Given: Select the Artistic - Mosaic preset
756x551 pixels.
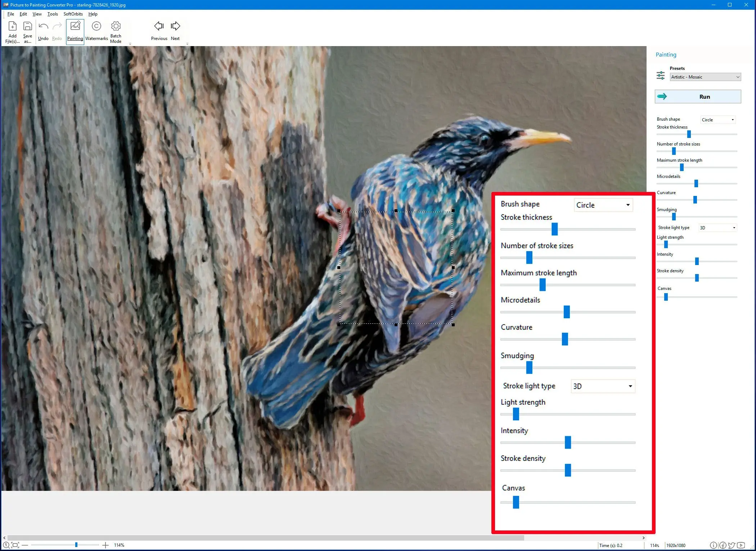Looking at the screenshot, I should tap(704, 76).
